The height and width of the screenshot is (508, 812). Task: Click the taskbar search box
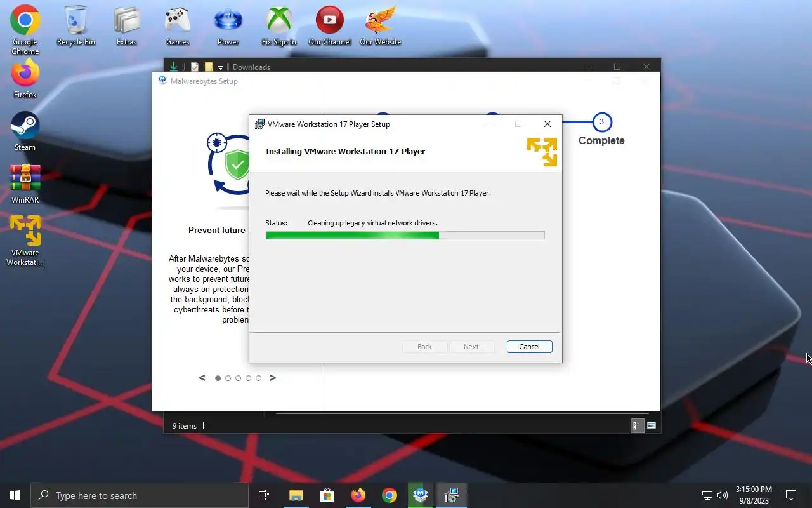coord(140,495)
